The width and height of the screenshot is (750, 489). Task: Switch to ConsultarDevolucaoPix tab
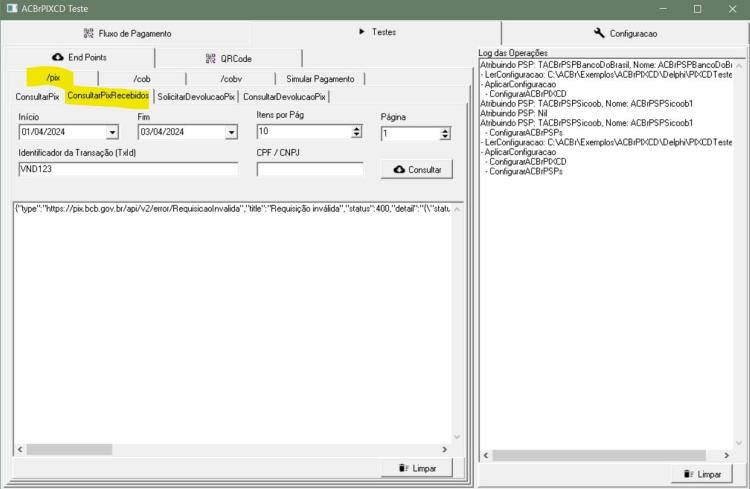[284, 97]
